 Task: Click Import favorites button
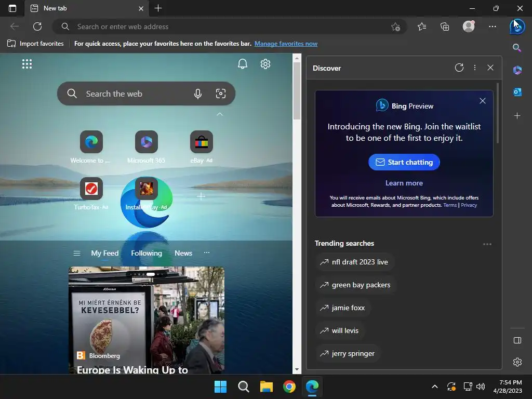36,44
